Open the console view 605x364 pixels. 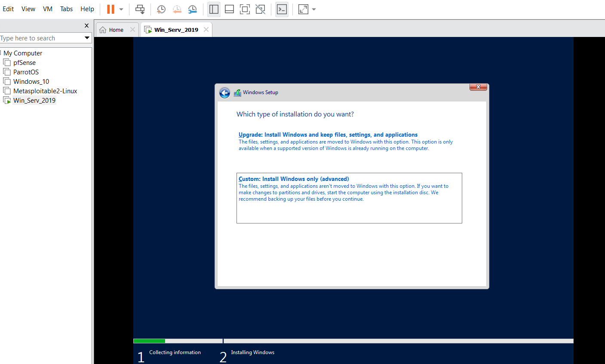point(282,9)
